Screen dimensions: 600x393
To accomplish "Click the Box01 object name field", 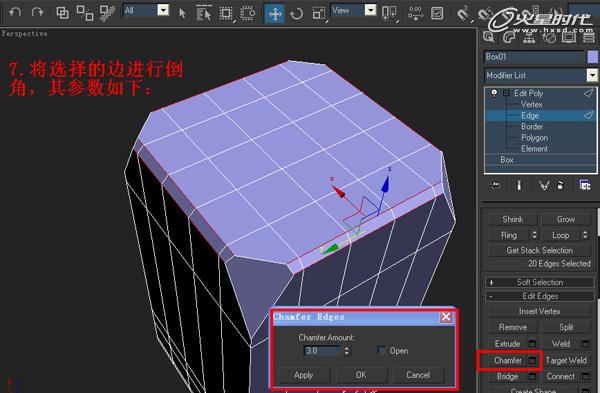I will [x=534, y=57].
